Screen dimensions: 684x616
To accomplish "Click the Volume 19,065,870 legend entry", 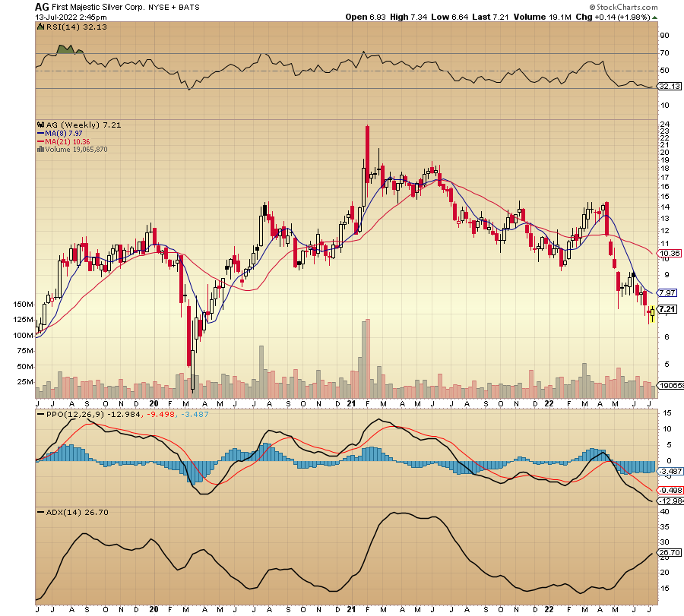I will pos(76,150).
